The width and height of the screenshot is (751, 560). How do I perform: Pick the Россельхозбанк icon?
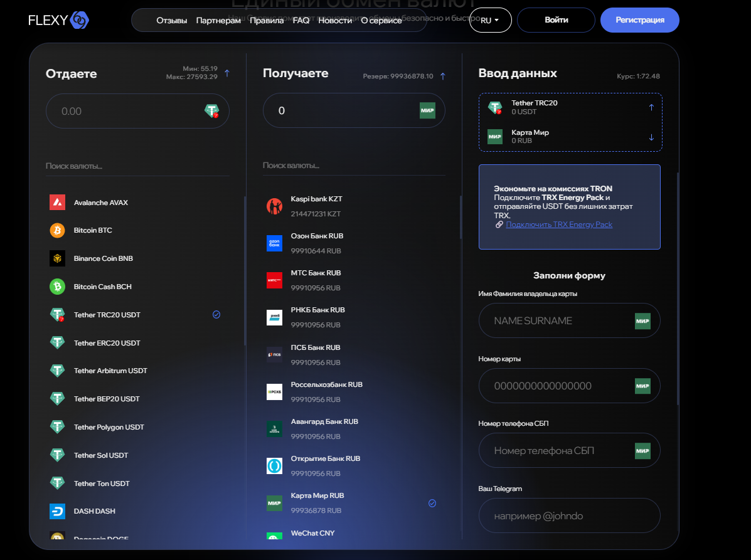click(274, 391)
